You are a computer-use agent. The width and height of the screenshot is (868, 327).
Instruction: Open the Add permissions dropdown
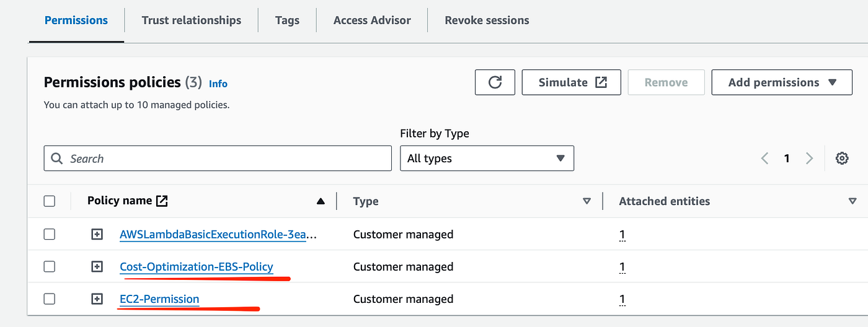click(x=781, y=82)
